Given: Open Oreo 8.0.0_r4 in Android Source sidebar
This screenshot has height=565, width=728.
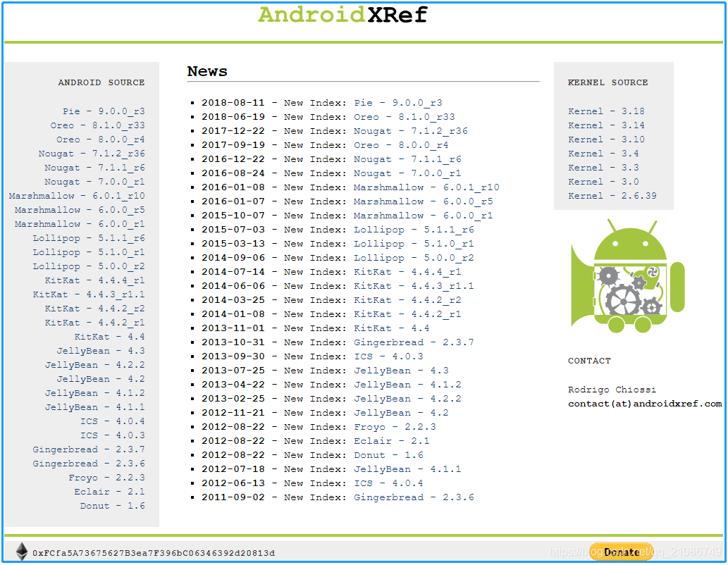Looking at the screenshot, I should coord(101,139).
